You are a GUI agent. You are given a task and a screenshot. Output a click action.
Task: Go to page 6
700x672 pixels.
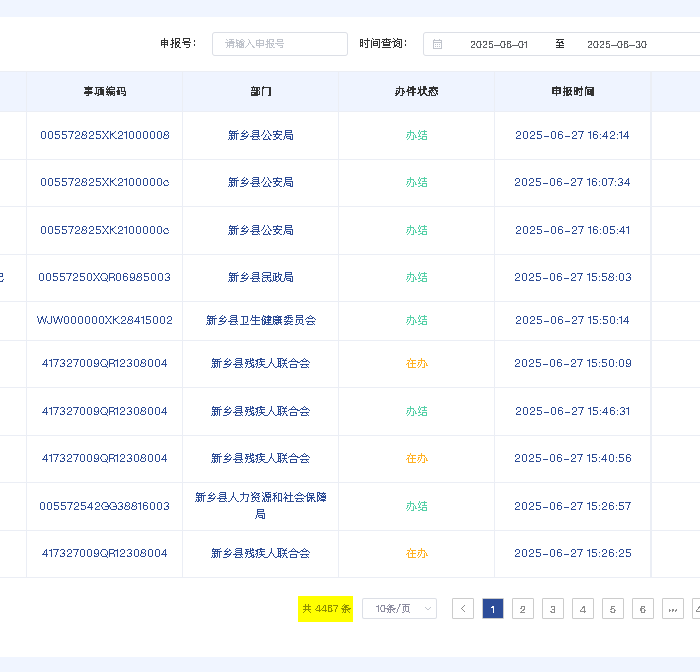click(643, 609)
